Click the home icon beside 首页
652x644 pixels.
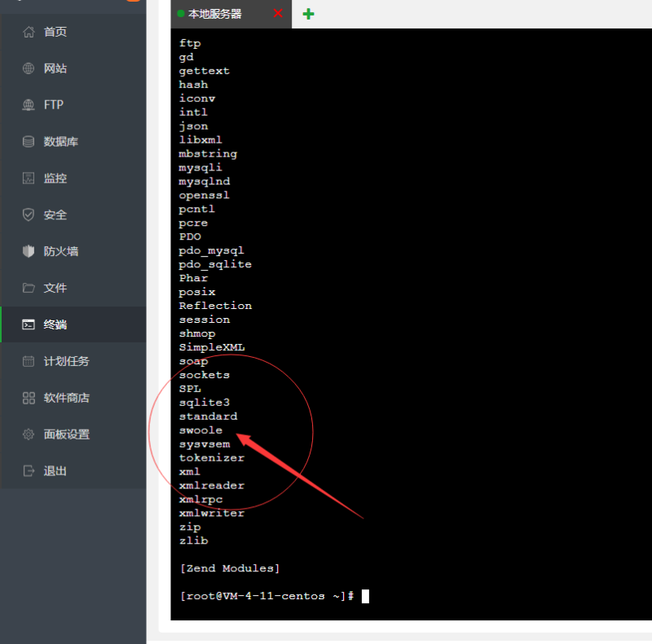point(29,32)
